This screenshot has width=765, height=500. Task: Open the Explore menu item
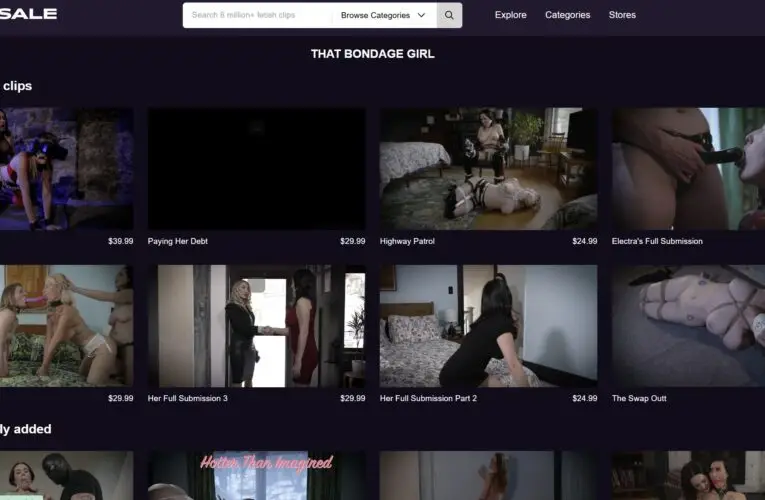[x=511, y=15]
